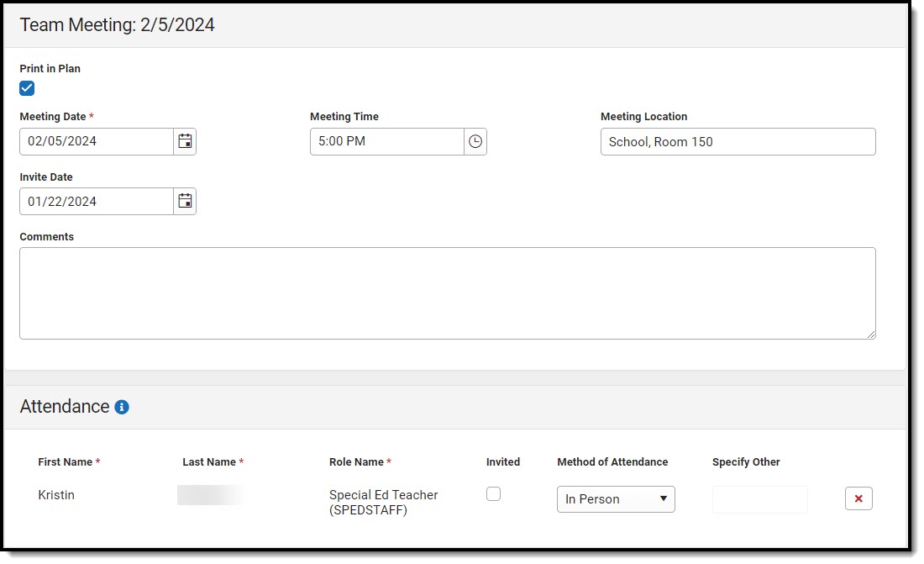Viewport: 924px width, 564px height.
Task: Click into the Meeting Date field
Action: 97,141
